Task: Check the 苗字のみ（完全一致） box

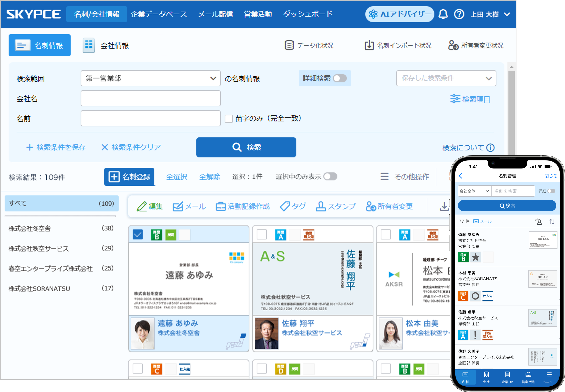Action: 229,119
